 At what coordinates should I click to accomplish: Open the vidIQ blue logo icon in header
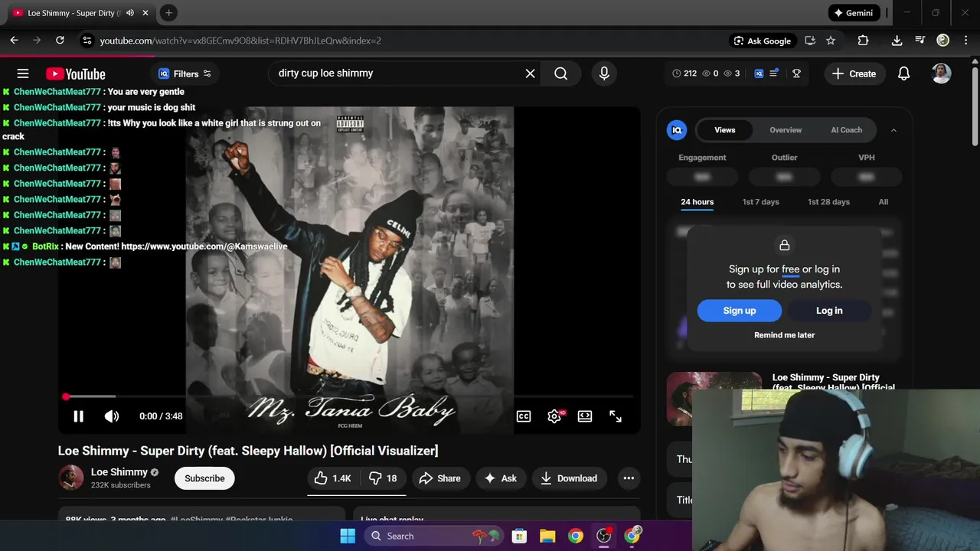point(759,73)
